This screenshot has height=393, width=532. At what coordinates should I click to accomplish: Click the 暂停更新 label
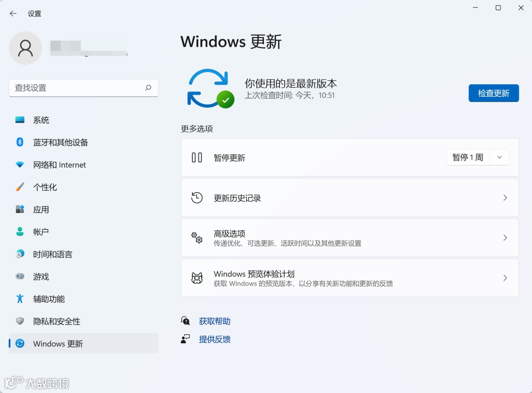pyautogui.click(x=230, y=158)
